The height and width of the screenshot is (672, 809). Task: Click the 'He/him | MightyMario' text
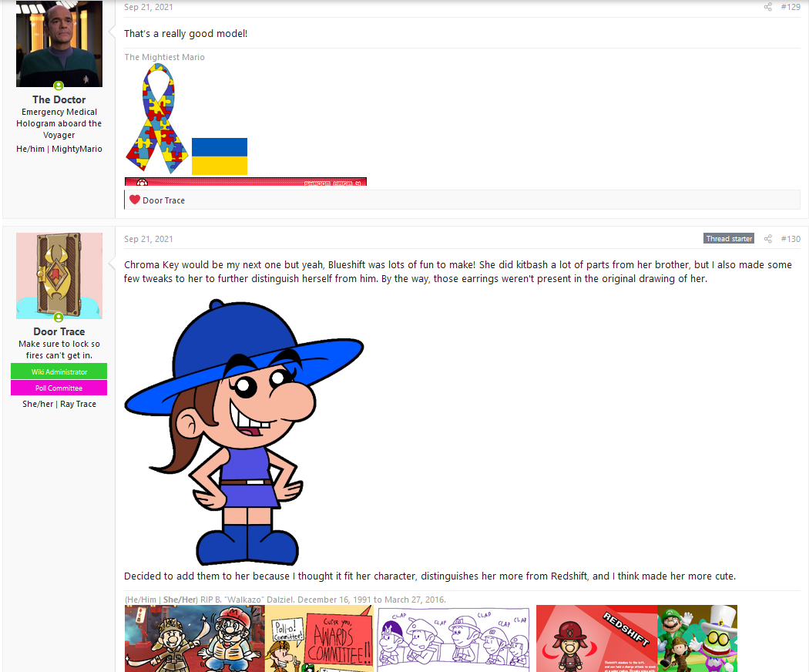coord(59,149)
